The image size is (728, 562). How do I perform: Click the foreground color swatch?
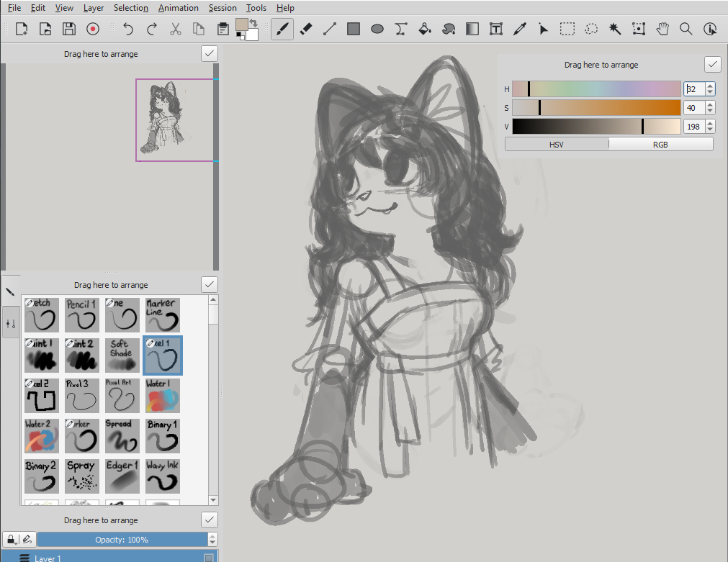click(x=241, y=24)
